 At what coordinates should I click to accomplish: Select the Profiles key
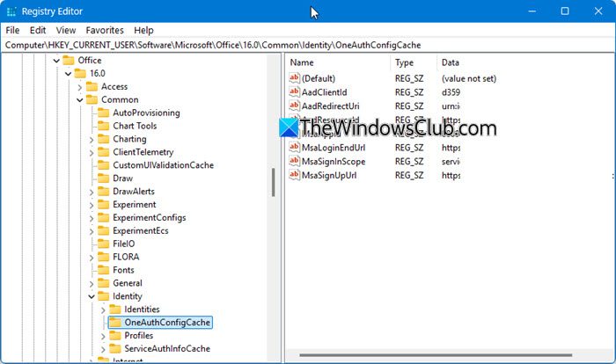pyautogui.click(x=138, y=336)
